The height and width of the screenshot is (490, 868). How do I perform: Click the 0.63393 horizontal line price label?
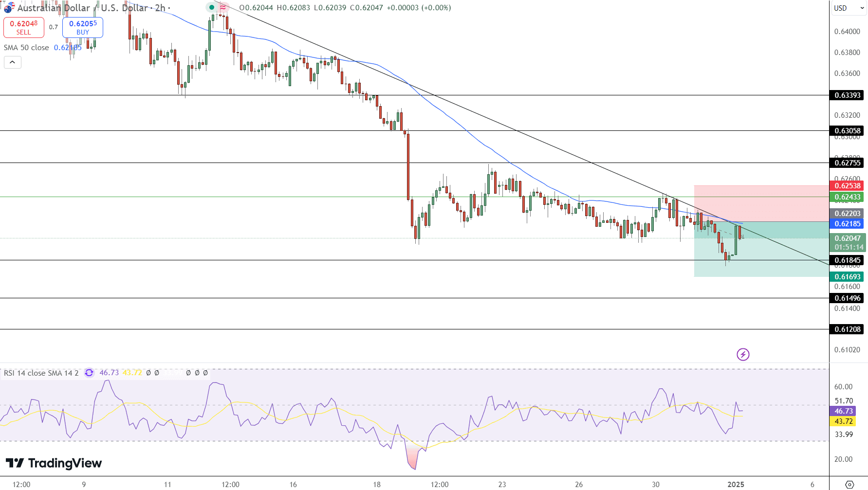click(848, 95)
